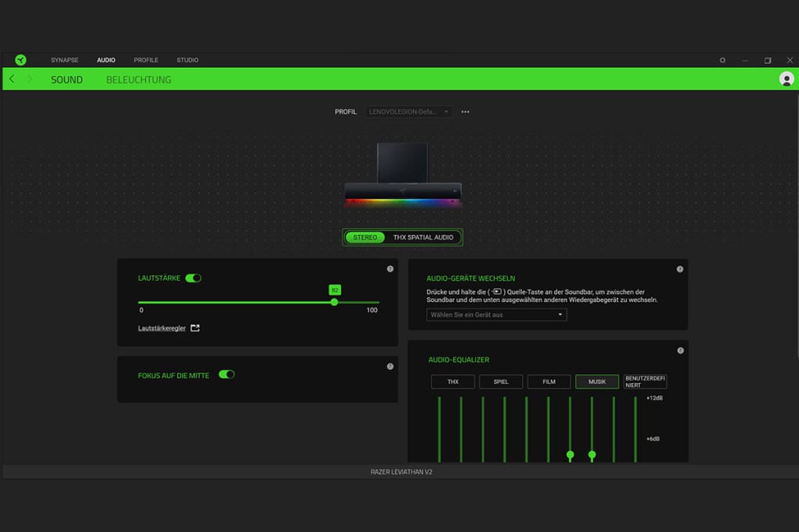Open the three-dot profile options menu

tap(465, 112)
